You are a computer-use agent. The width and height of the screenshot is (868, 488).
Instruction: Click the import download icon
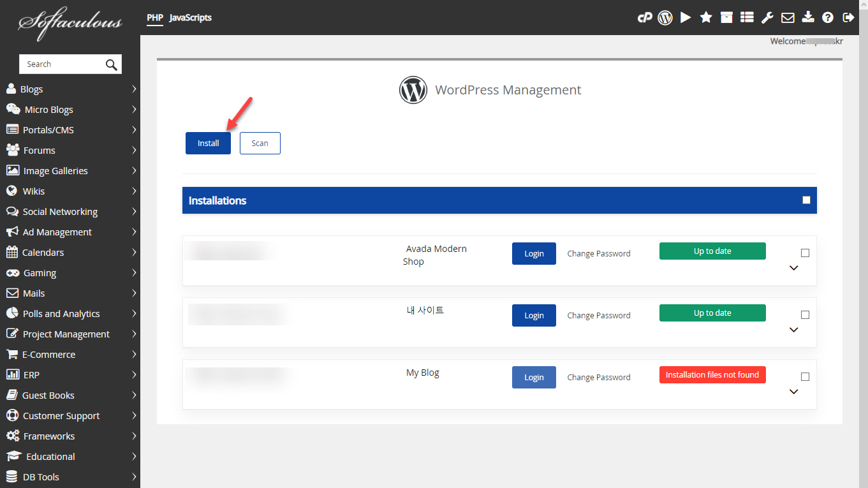pyautogui.click(x=808, y=18)
